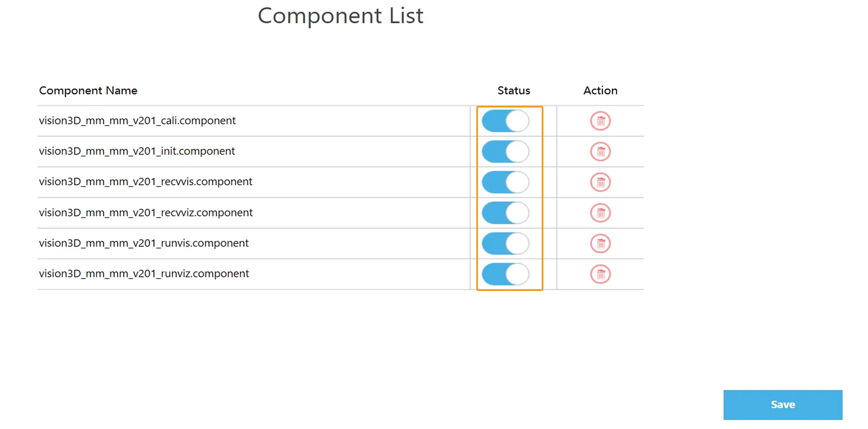Viewport: 868px width, 429px height.
Task: Click the vision3D_mm_mm_v201_init.component row name
Action: 137,151
